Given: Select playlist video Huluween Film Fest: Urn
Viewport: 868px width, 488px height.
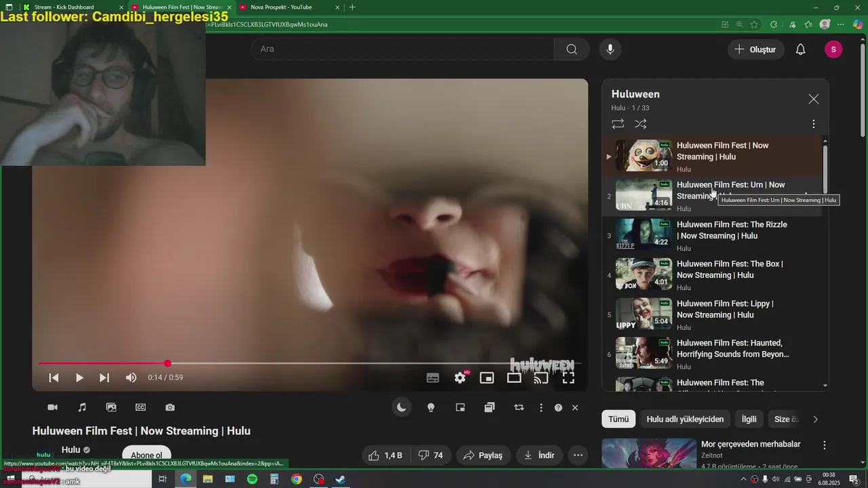Looking at the screenshot, I should (x=712, y=196).
